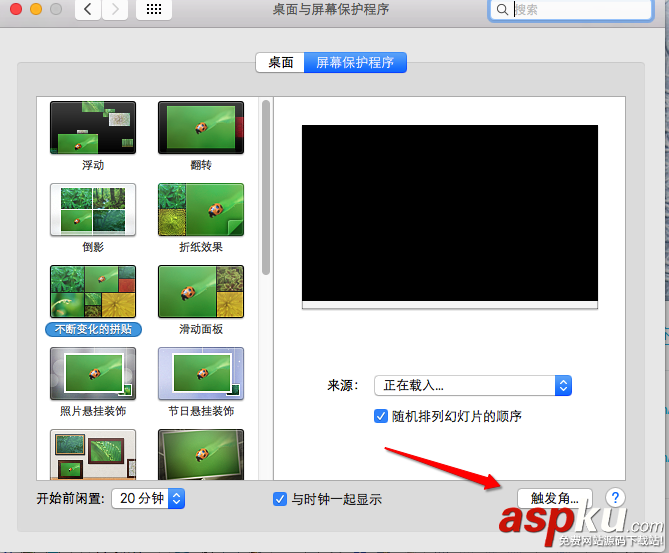Click the 浮动 label text

click(x=93, y=165)
